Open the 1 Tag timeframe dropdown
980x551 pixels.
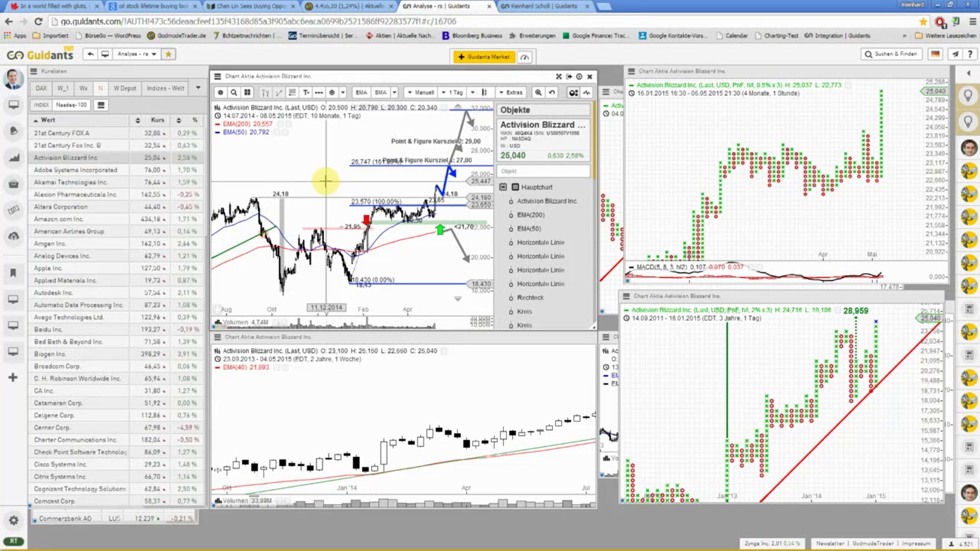pyautogui.click(x=452, y=93)
